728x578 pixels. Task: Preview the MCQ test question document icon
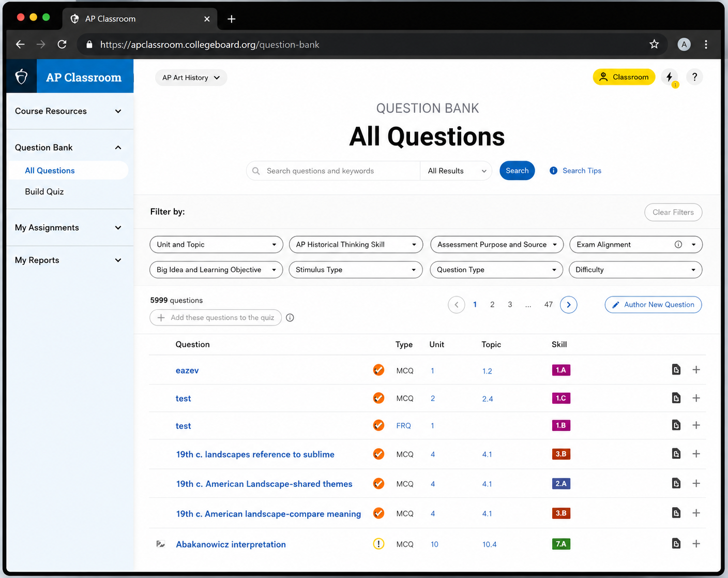point(676,398)
